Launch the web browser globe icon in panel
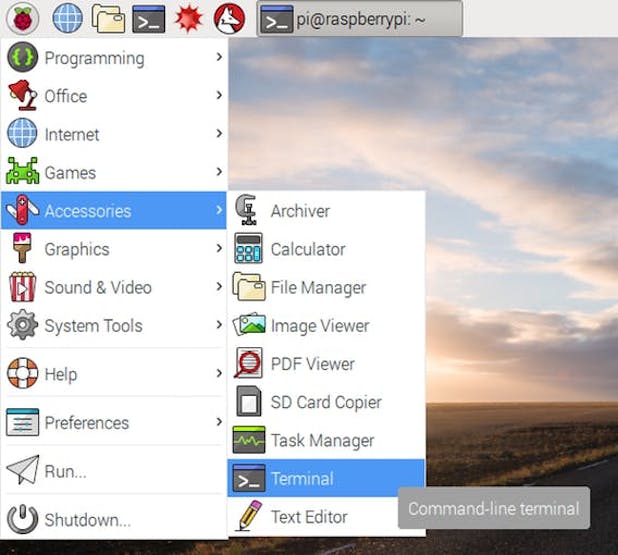Screen dimensions: 618x555 click(68, 18)
